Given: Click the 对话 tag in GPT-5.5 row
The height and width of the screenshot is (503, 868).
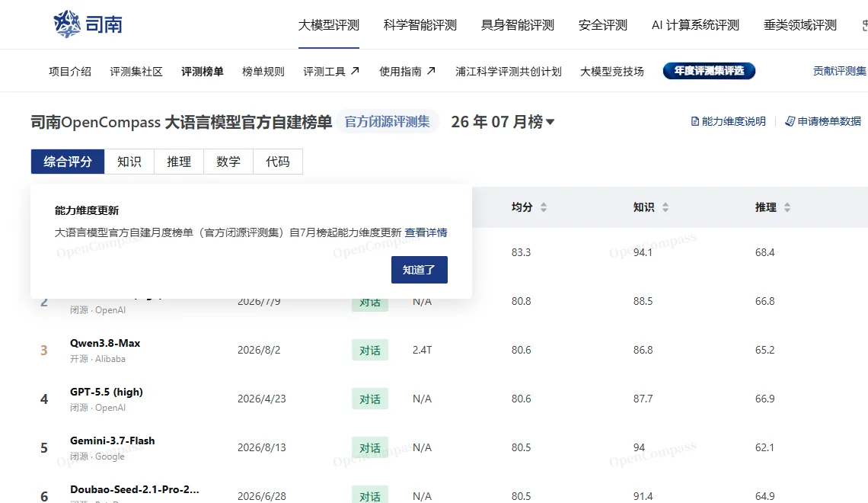Looking at the screenshot, I should pyautogui.click(x=370, y=399).
